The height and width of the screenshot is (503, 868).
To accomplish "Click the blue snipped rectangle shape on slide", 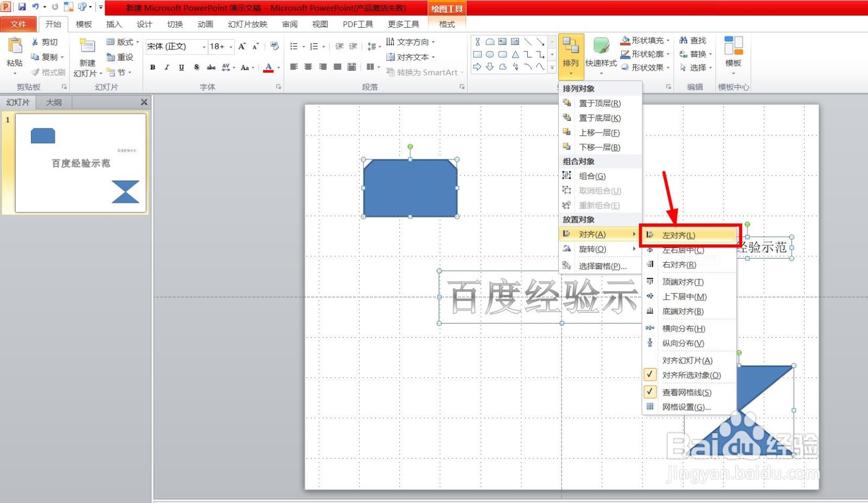I will pyautogui.click(x=410, y=188).
